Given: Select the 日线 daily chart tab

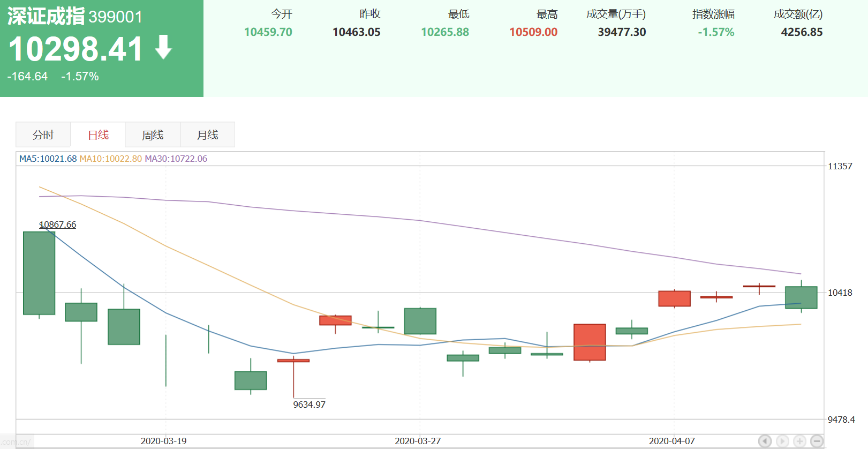Looking at the screenshot, I should (x=98, y=135).
